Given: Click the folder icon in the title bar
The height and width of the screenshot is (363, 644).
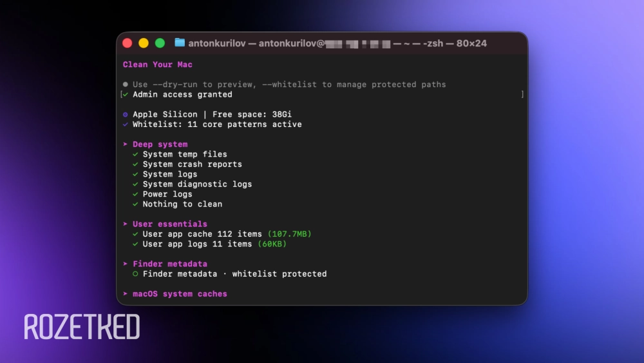Looking at the screenshot, I should pyautogui.click(x=180, y=43).
